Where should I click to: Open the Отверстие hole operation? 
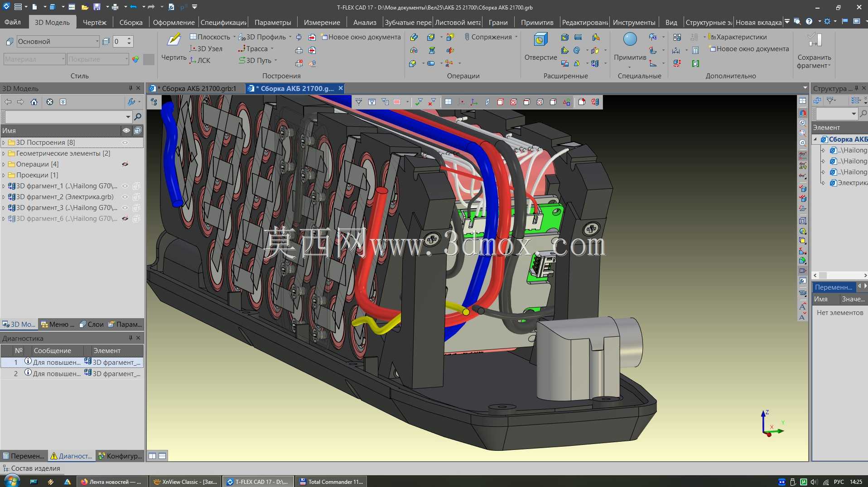click(x=540, y=47)
